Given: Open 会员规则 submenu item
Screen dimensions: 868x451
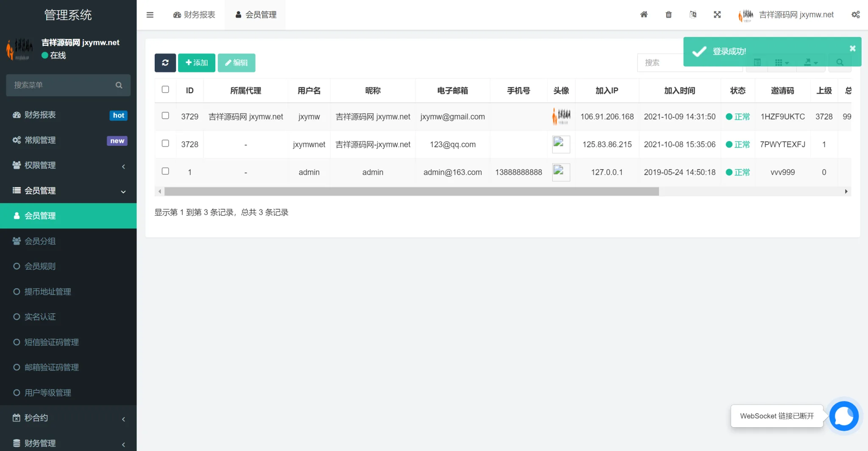Looking at the screenshot, I should [68, 267].
